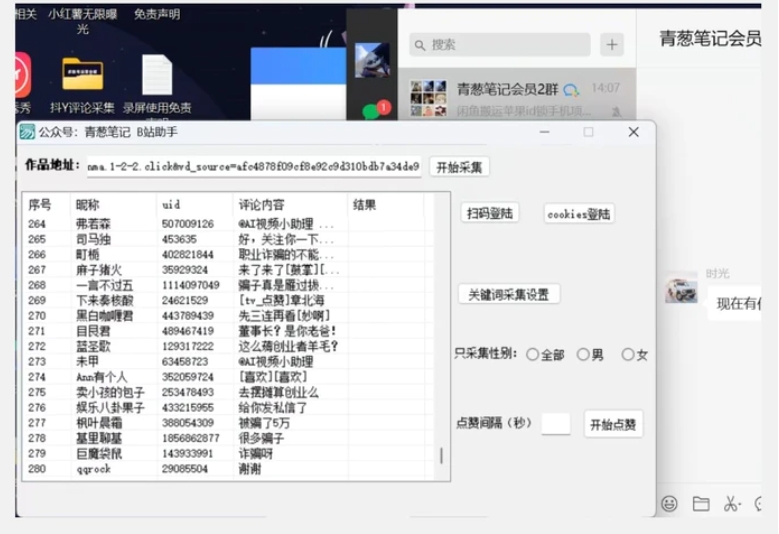Click the cookies登陆 button
779x534 pixels.
click(579, 213)
